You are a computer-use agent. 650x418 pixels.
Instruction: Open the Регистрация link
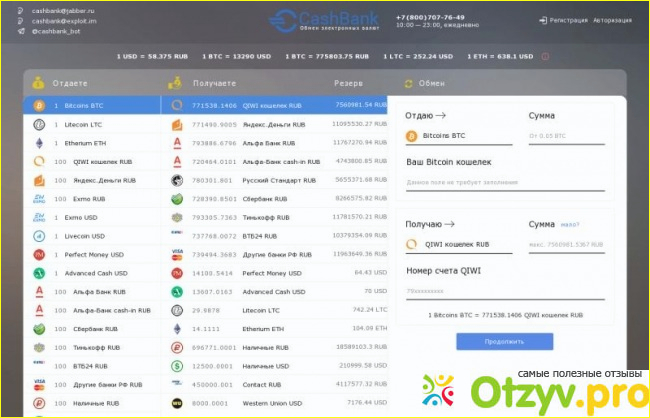pos(568,19)
